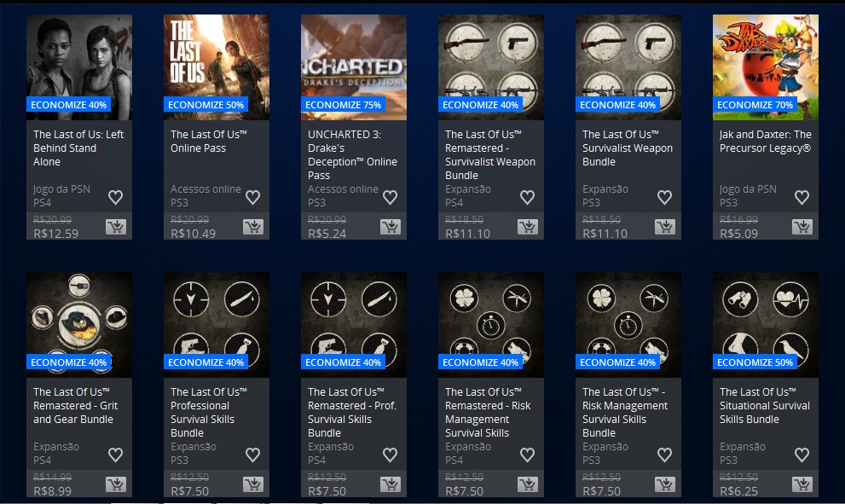Add PS3 Risk Management Survival Skills Bundle to cart
Viewport: 845px width, 504px height.
coord(665,484)
